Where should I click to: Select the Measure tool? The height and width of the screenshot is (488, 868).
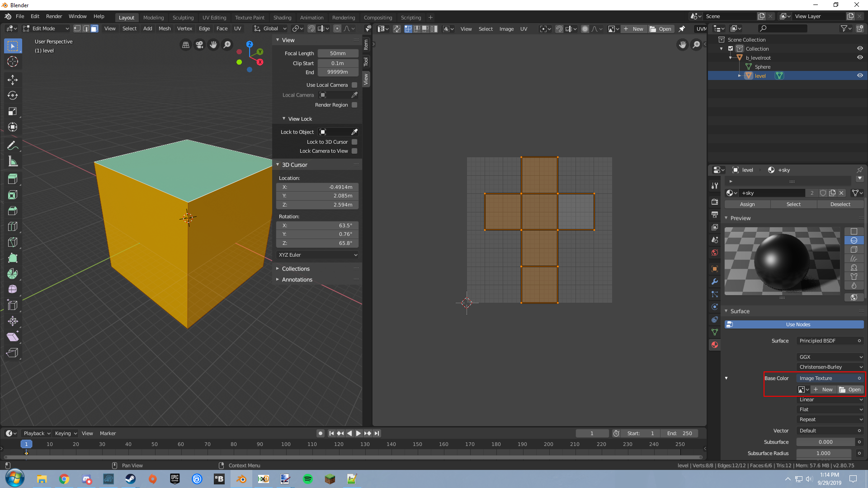pyautogui.click(x=13, y=161)
